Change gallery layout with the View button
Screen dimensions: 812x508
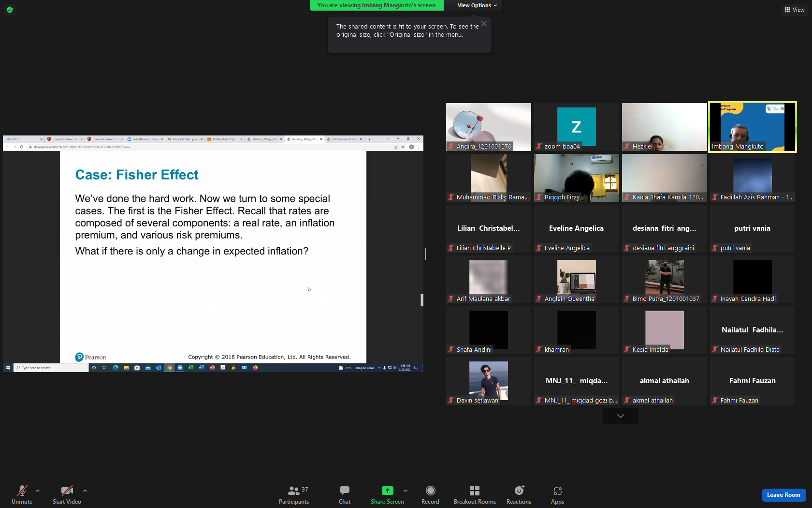tap(794, 10)
